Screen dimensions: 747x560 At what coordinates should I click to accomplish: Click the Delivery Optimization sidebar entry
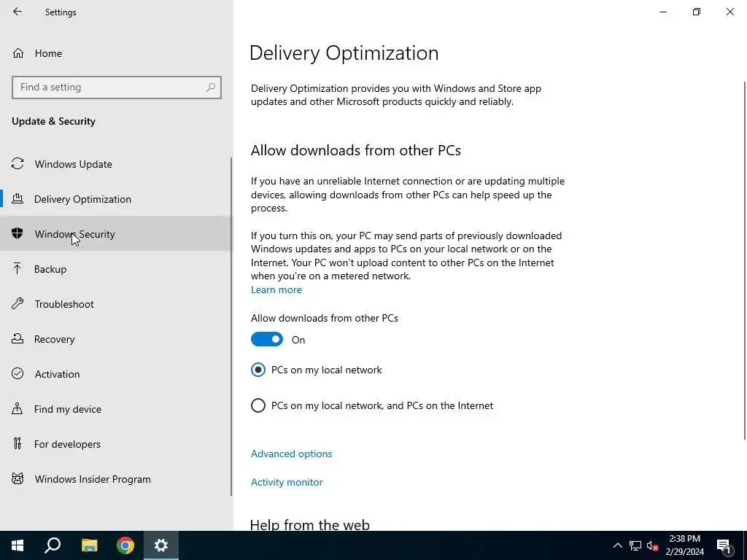[x=116, y=199]
